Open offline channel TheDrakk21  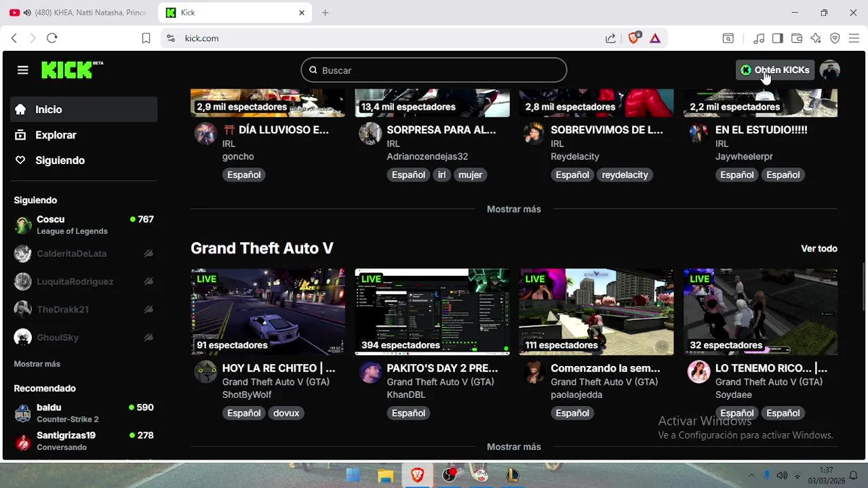83,309
